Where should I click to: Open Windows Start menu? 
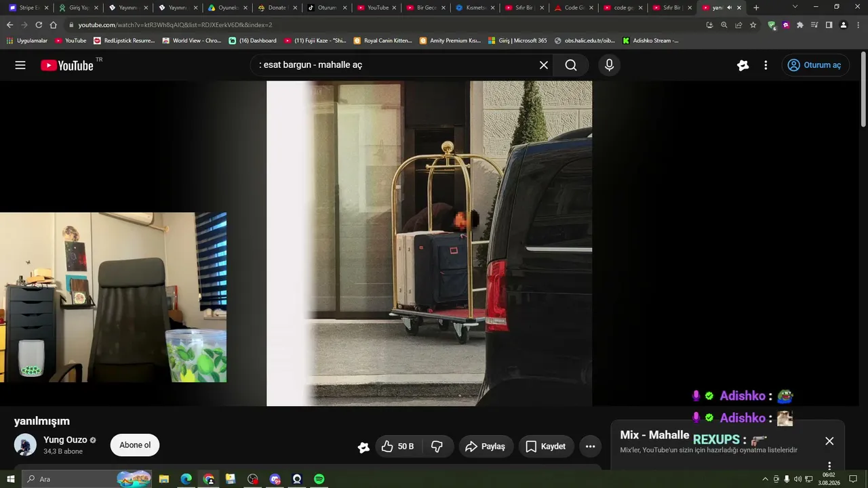9,479
